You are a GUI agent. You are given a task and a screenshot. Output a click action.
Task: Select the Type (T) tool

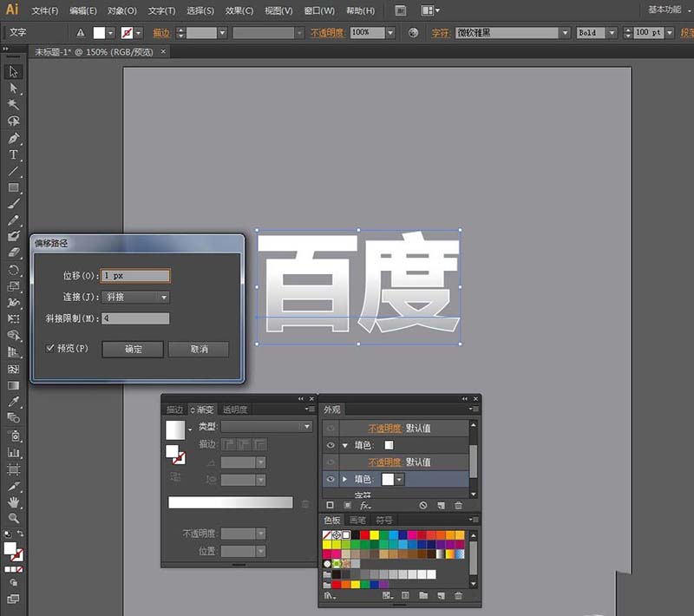pos(13,154)
